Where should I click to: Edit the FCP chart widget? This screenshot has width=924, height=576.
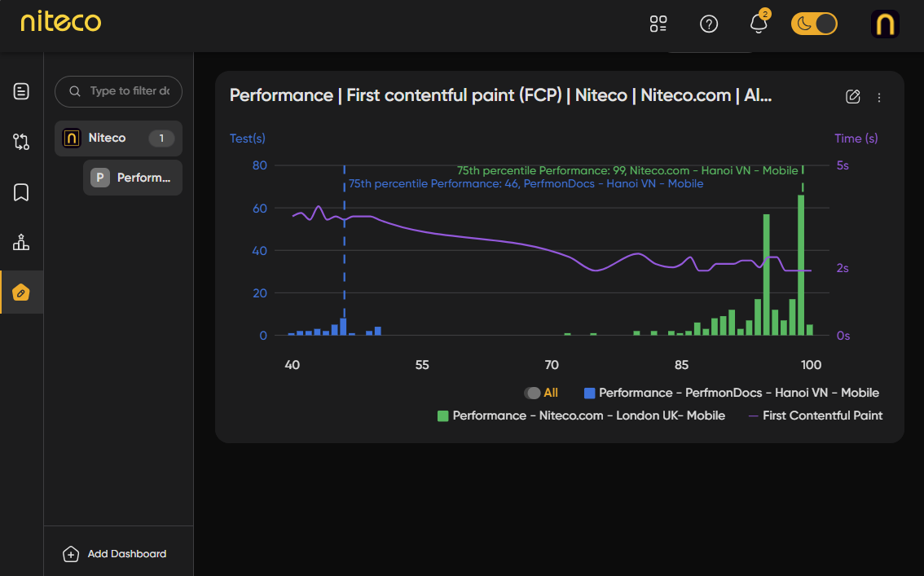852,97
